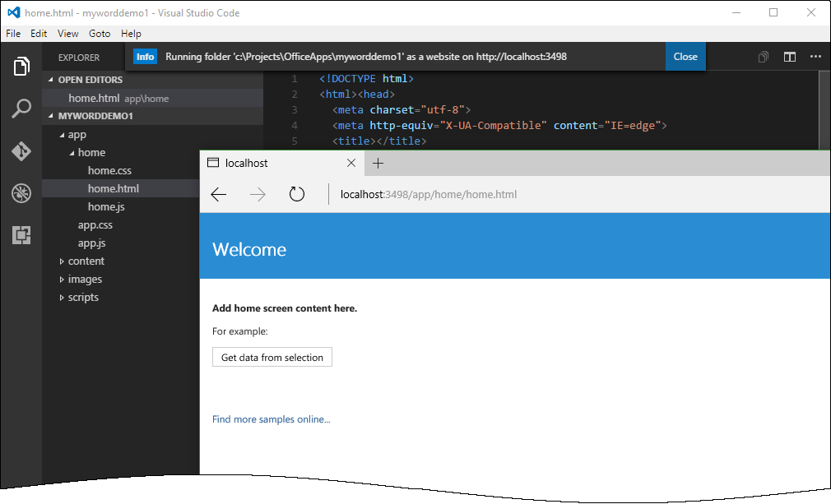Open the Extensions view icon
The image size is (831, 504).
pos(21,235)
